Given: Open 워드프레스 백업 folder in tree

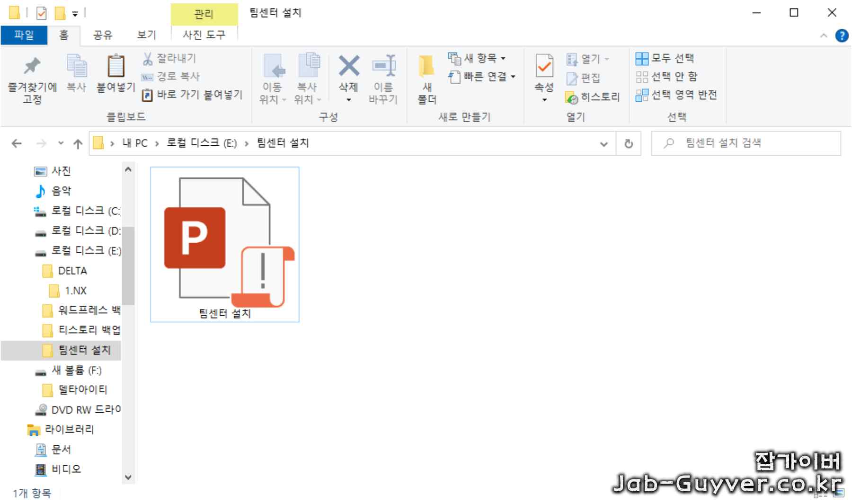Looking at the screenshot, I should pyautogui.click(x=81, y=310).
